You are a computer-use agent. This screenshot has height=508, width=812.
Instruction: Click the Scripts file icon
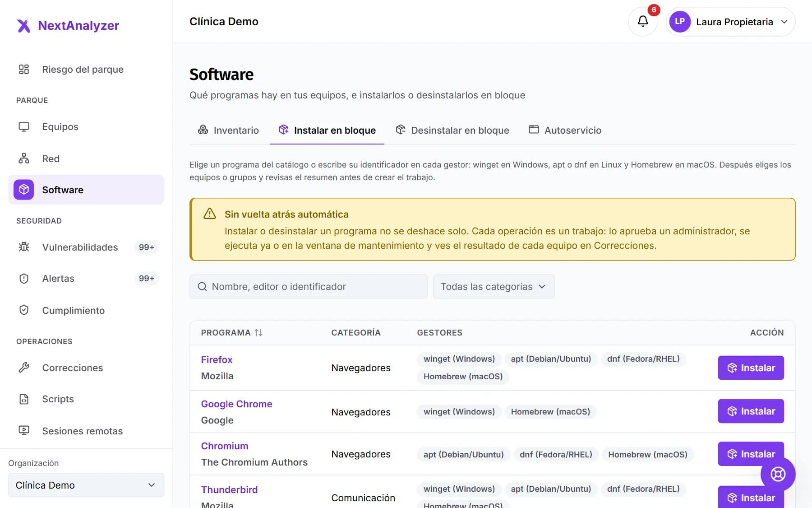point(24,399)
